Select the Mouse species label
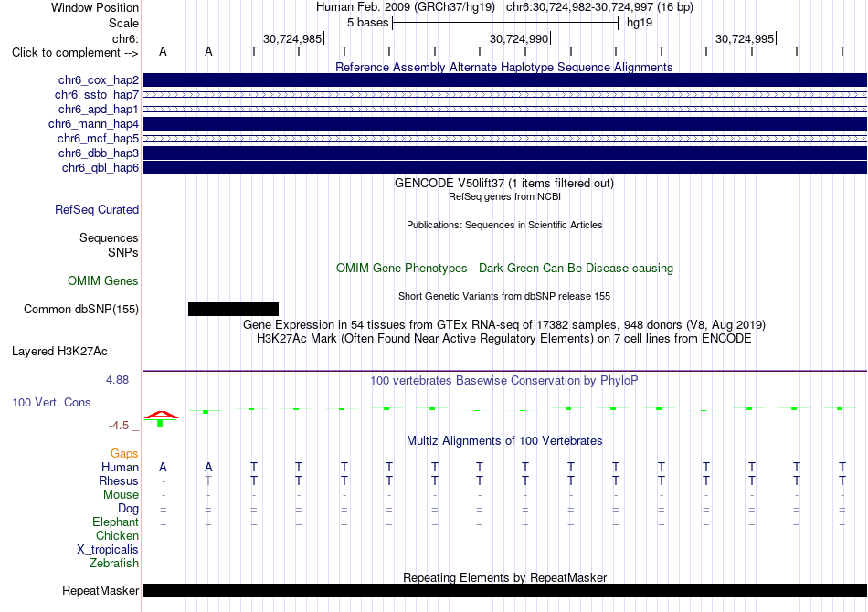This screenshot has width=868, height=612. pos(121,495)
